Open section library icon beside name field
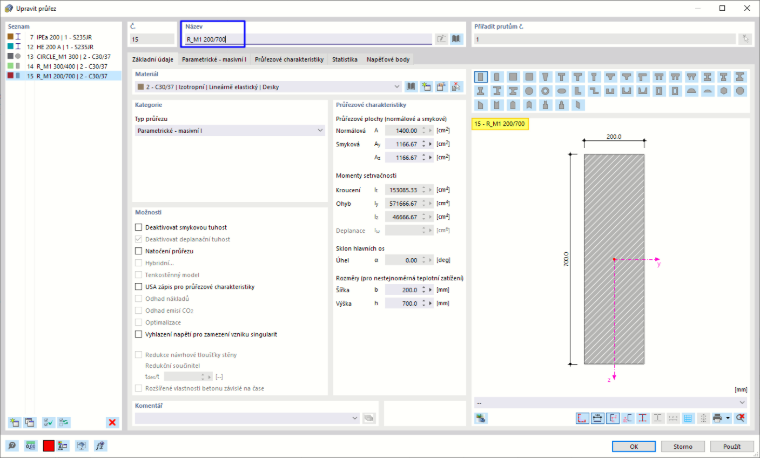 (456, 39)
